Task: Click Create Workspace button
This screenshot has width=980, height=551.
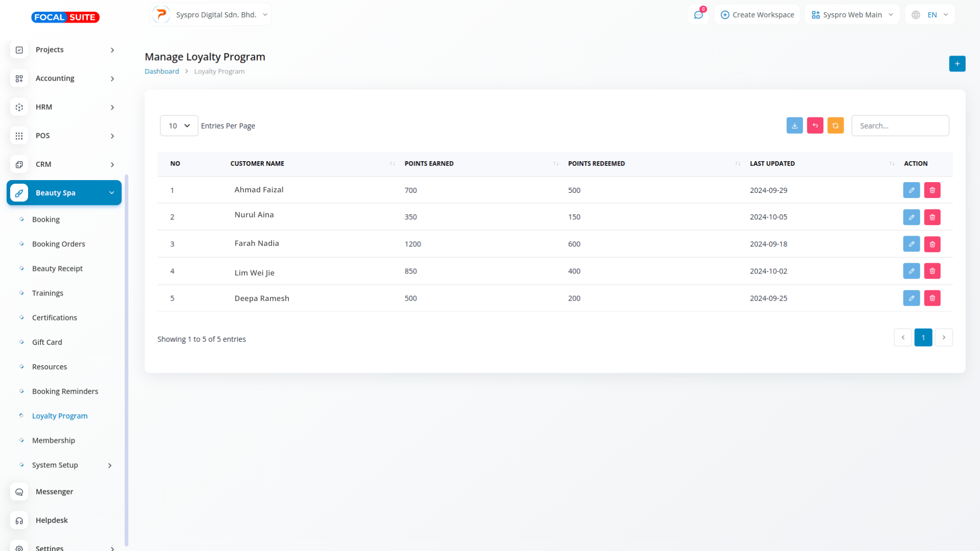Action: pos(757,15)
